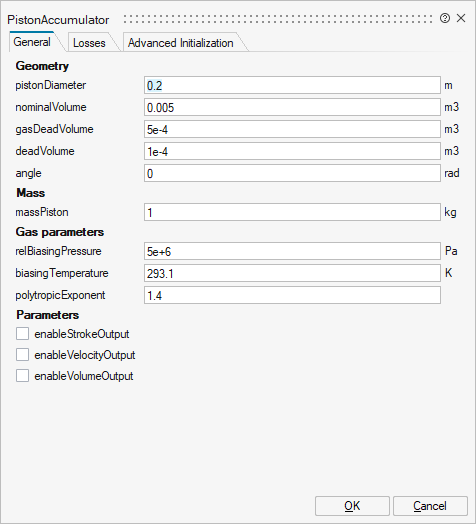Open the Advanced Initialization tab
Viewport: 476px width, 524px height.
[x=181, y=43]
